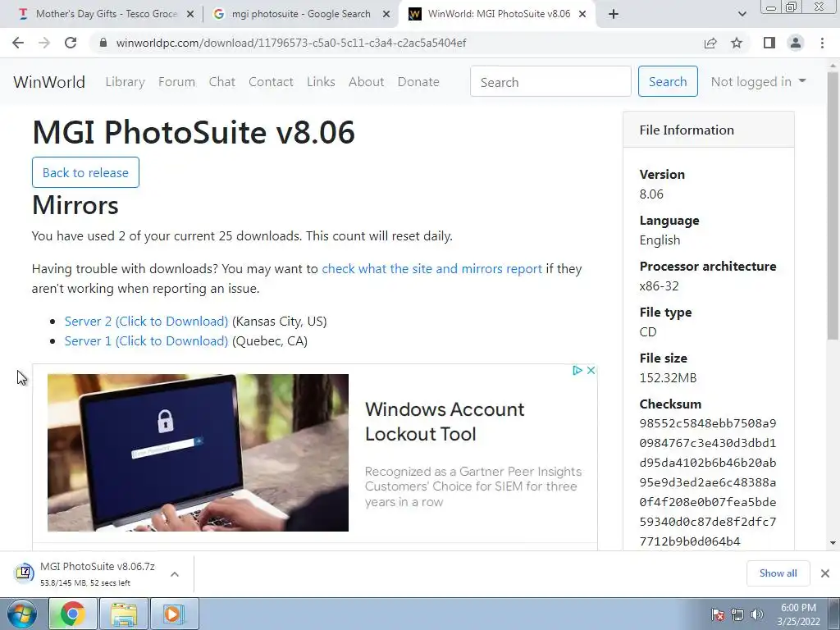This screenshot has height=630, width=840.
Task: Click the laptop lock ad image
Action: pos(199,453)
